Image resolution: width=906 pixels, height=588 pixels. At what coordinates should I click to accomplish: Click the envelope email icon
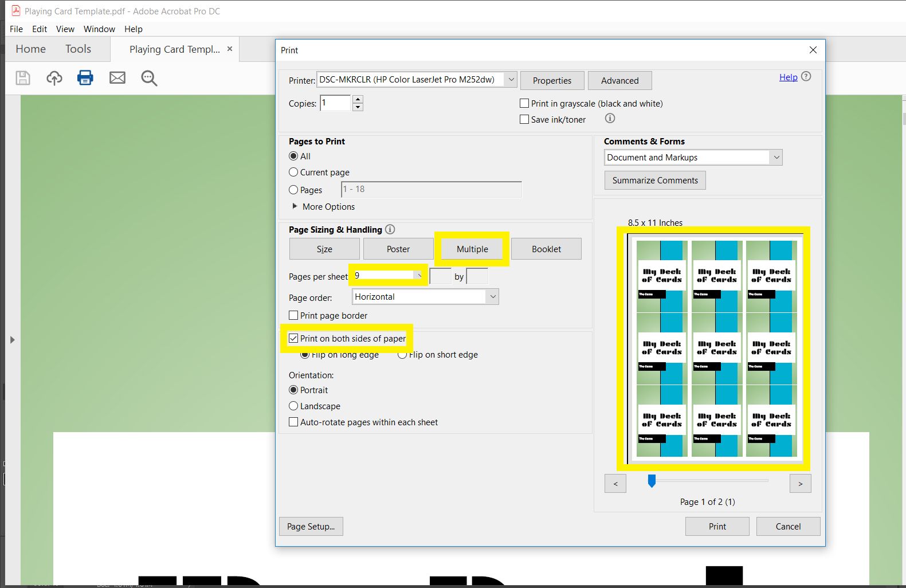click(117, 78)
